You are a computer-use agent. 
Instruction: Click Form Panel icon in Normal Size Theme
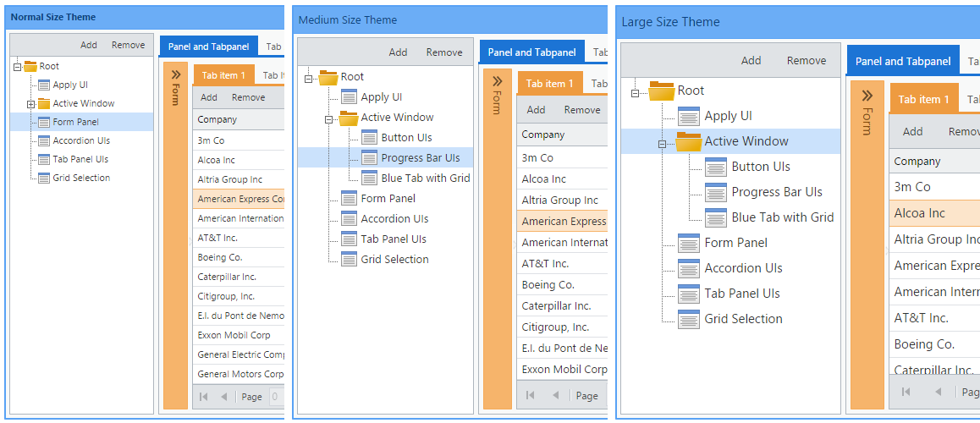(x=44, y=122)
